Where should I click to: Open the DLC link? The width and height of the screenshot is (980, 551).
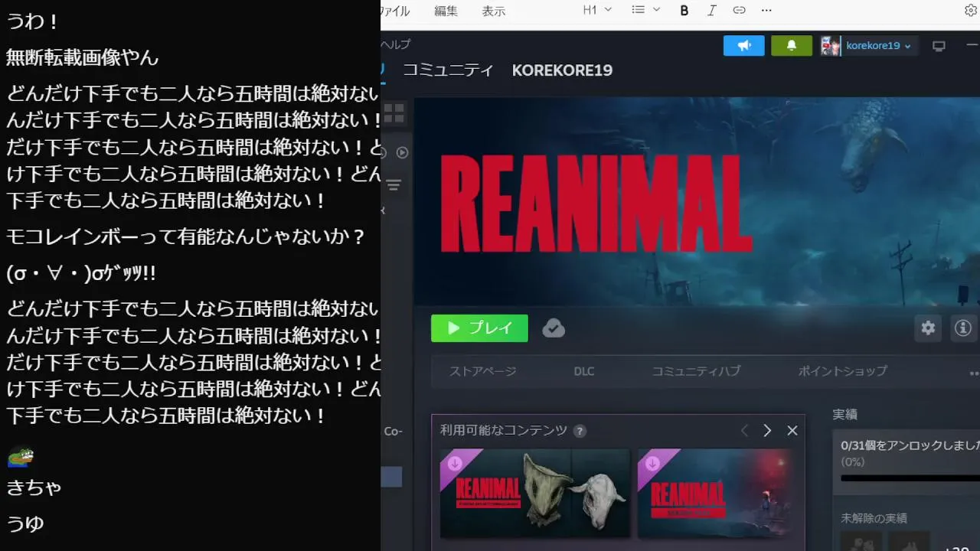(x=584, y=371)
